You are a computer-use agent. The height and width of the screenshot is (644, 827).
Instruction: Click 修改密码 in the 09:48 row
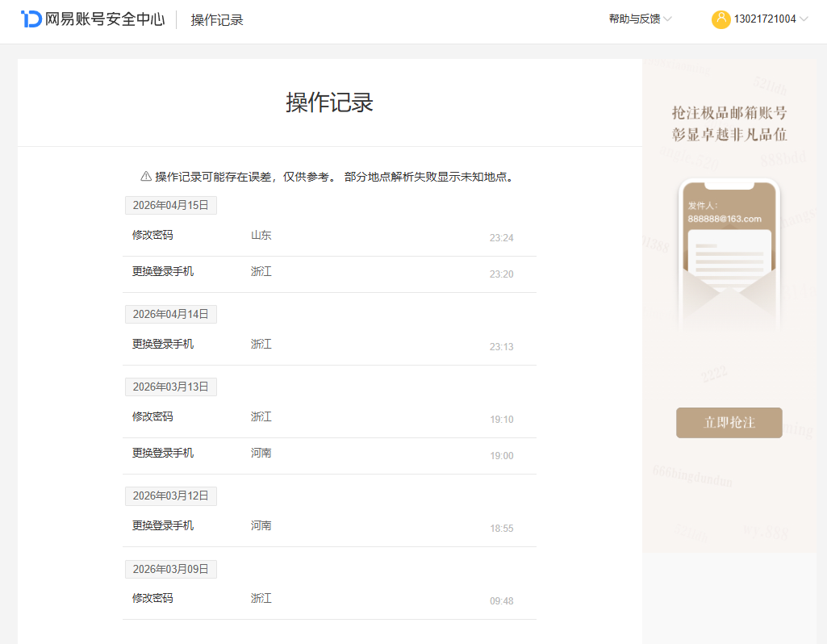click(152, 598)
